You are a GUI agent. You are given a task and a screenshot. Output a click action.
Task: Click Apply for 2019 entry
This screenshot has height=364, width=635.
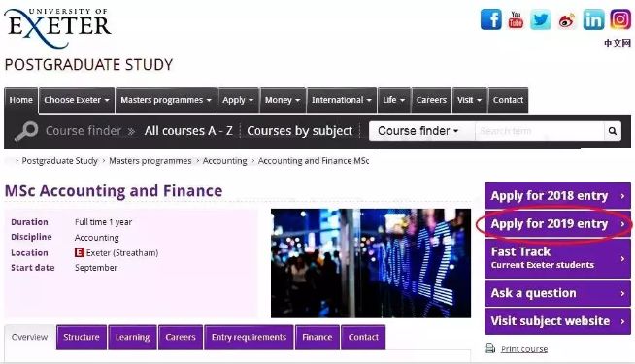(x=557, y=224)
